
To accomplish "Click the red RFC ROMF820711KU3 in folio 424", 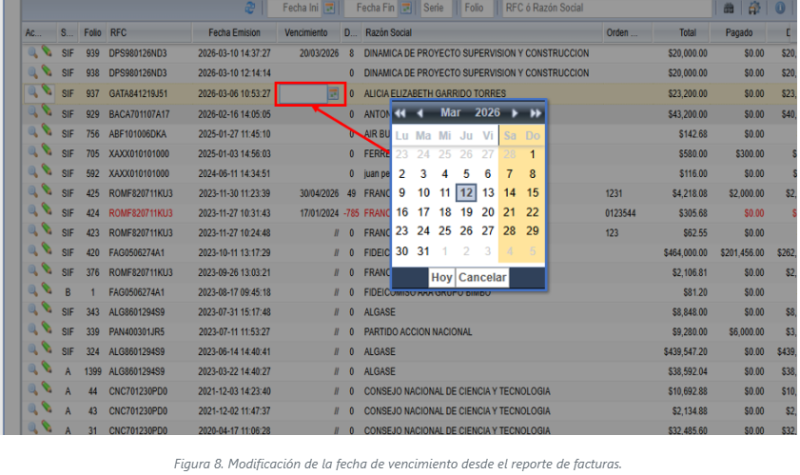I will point(140,213).
